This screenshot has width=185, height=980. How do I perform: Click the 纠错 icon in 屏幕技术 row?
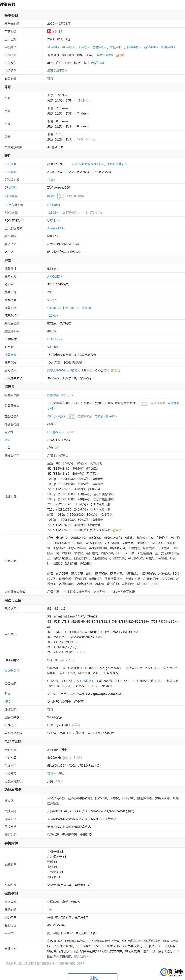click(116, 371)
